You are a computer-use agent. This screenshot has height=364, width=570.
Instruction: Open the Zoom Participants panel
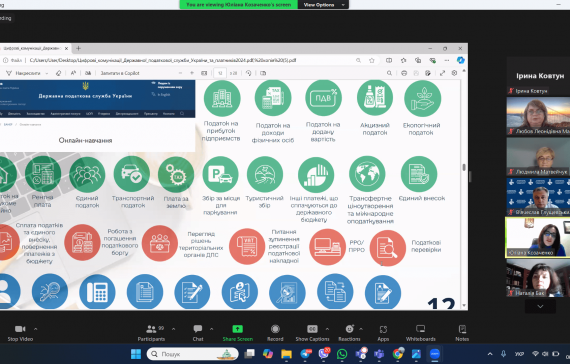[151, 333]
